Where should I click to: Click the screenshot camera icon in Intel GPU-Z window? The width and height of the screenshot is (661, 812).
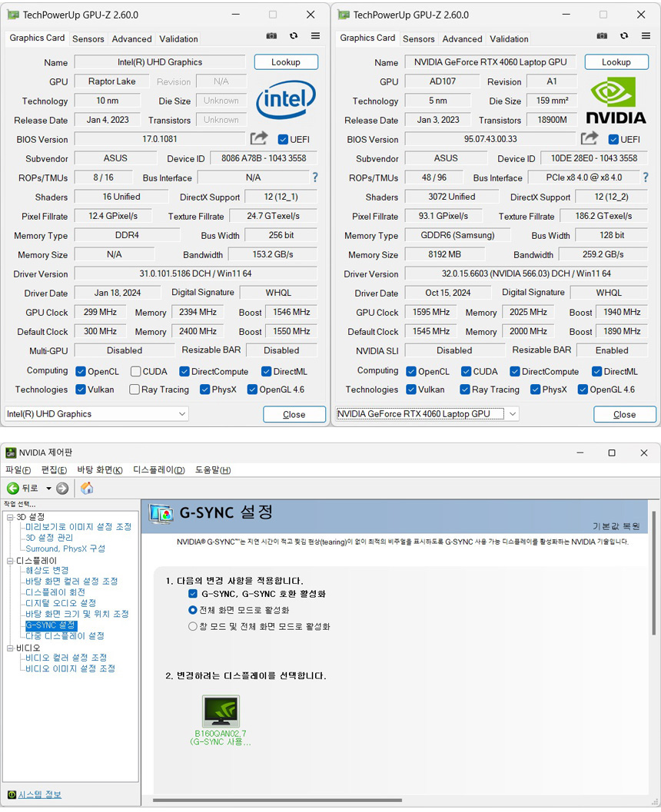point(271,36)
